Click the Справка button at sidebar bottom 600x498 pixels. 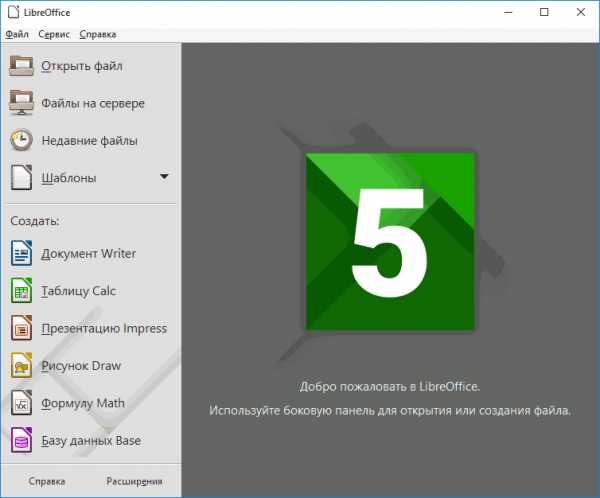pyautogui.click(x=47, y=481)
